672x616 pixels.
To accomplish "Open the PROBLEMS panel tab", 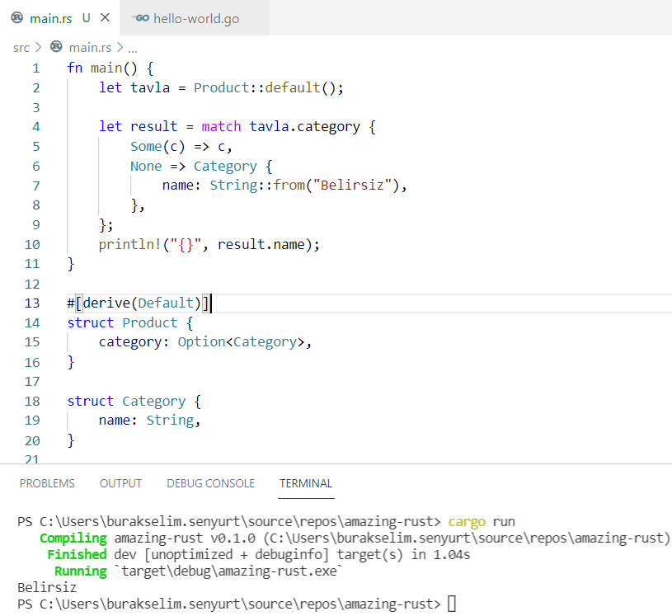I will click(x=47, y=483).
